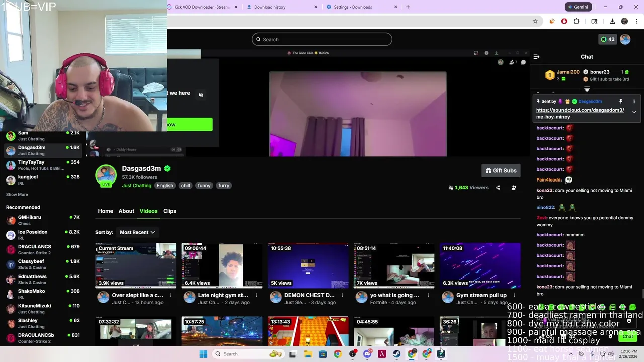Launch the Gemini button
This screenshot has width=644, height=362.
[x=578, y=7]
